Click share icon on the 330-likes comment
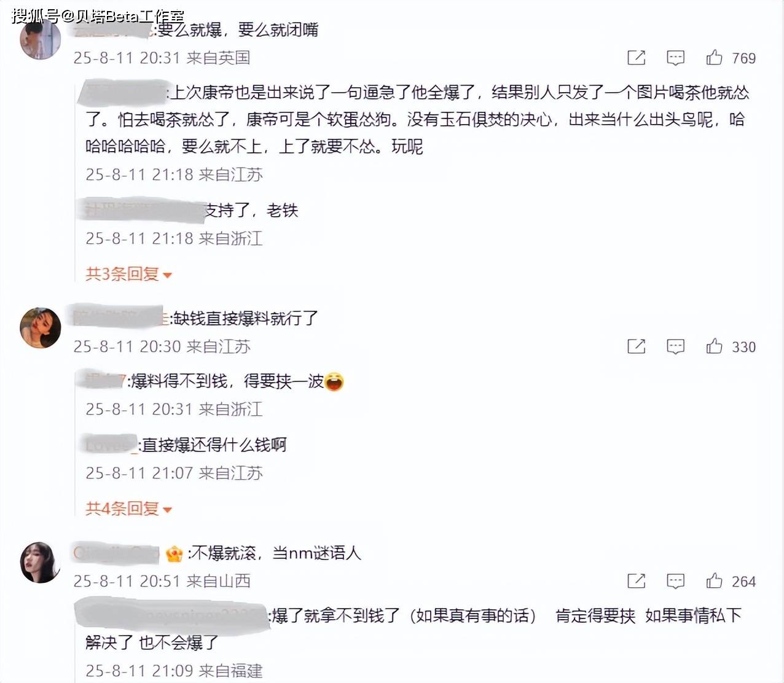This screenshot has width=784, height=683. [x=637, y=346]
